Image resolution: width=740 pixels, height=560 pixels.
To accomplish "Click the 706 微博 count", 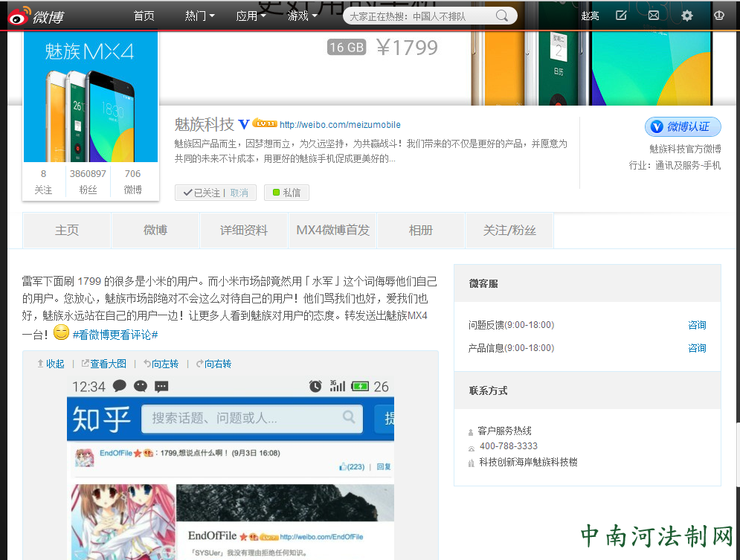I will [x=132, y=181].
